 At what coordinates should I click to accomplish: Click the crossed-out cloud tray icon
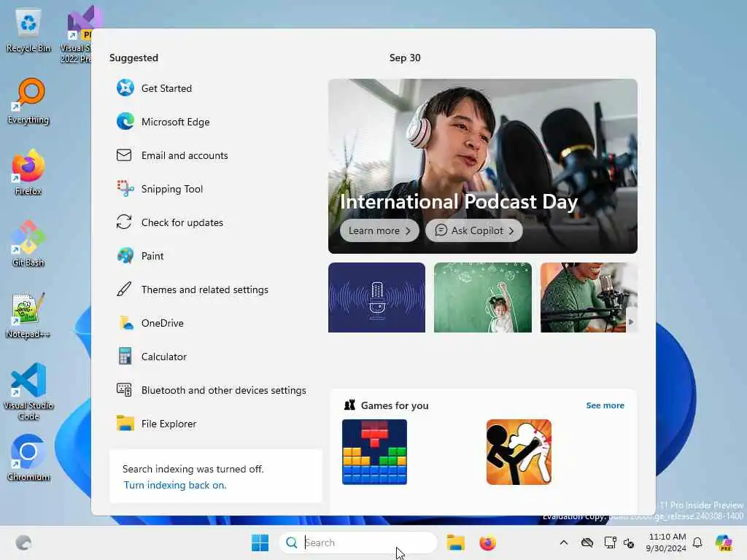[x=587, y=542]
